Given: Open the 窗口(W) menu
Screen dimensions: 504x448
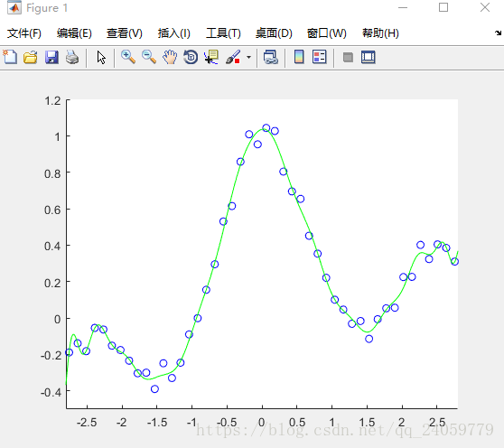Looking at the screenshot, I should 327,33.
